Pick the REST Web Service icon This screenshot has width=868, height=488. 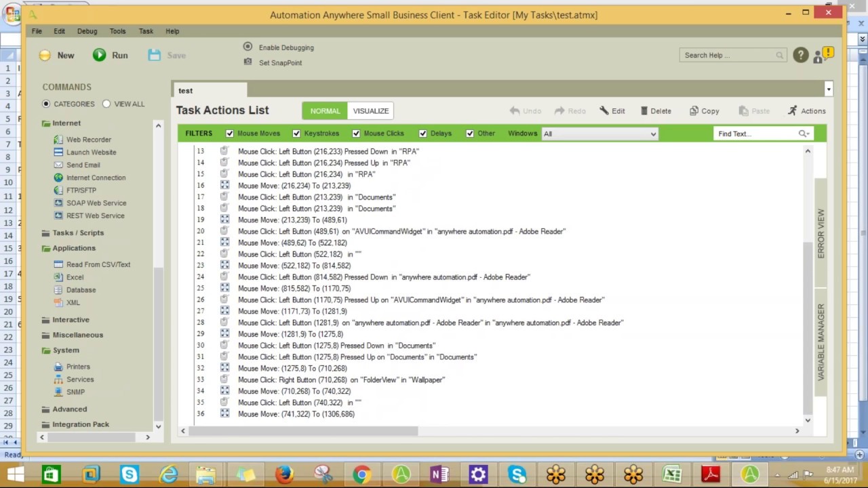pyautogui.click(x=58, y=216)
